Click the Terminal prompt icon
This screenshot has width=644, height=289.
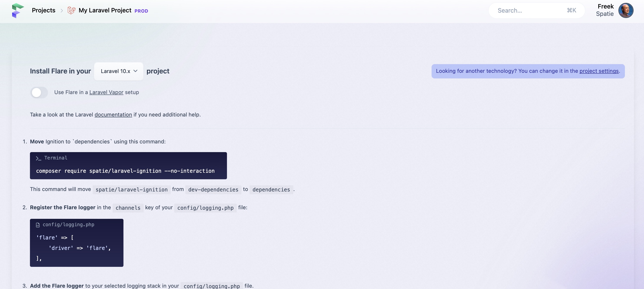point(38,158)
